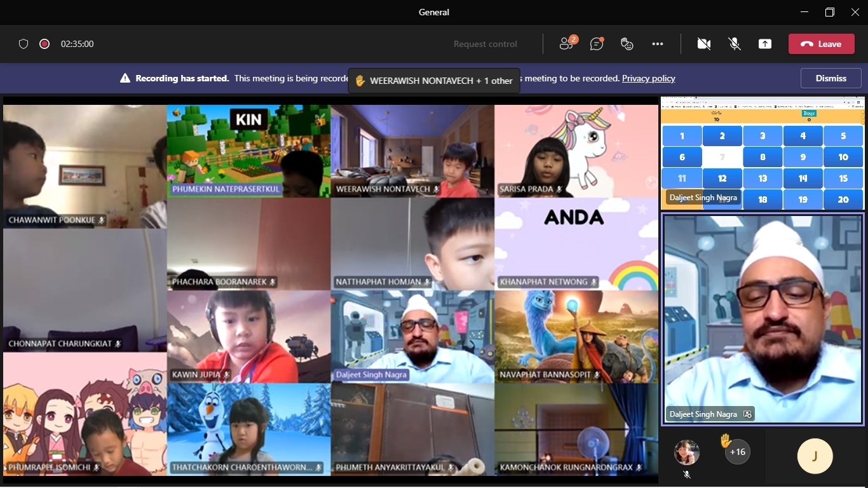Open the meeting chat icon

[x=596, y=44]
